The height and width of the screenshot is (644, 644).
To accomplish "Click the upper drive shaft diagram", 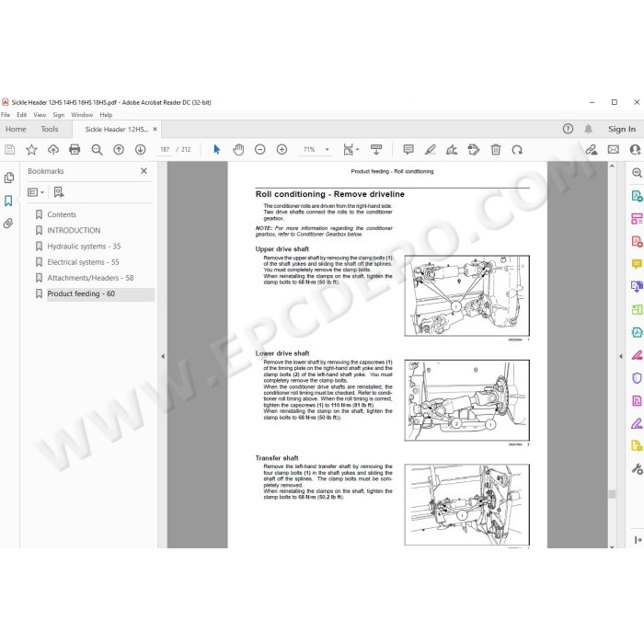I will click(x=467, y=295).
